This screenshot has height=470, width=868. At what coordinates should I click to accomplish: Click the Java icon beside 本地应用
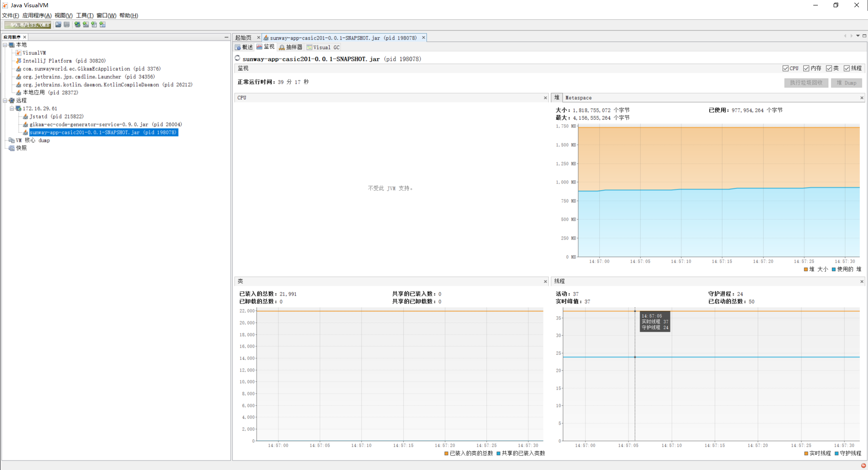(19, 93)
